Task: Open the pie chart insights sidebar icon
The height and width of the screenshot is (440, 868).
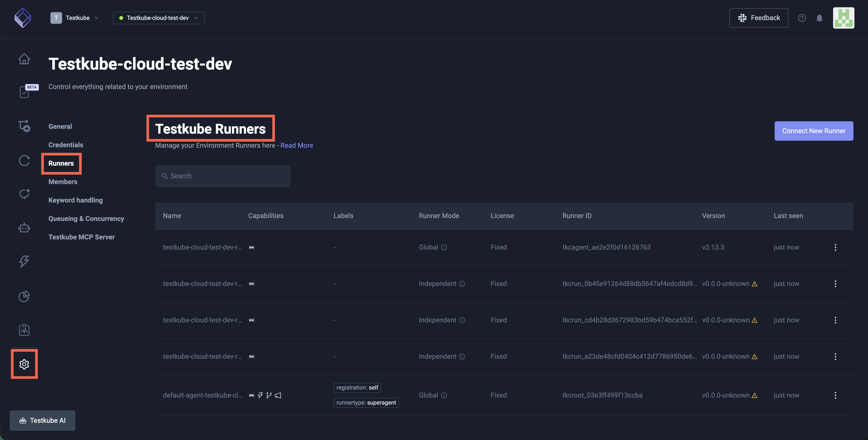Action: (24, 296)
